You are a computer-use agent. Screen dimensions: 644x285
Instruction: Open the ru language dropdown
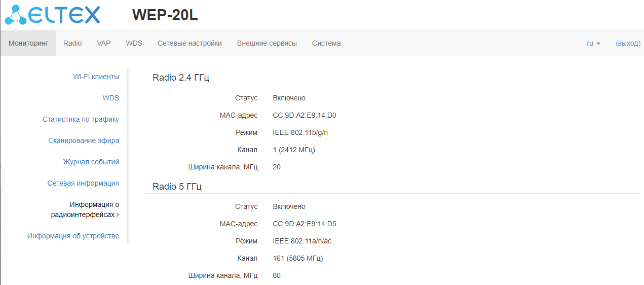593,44
